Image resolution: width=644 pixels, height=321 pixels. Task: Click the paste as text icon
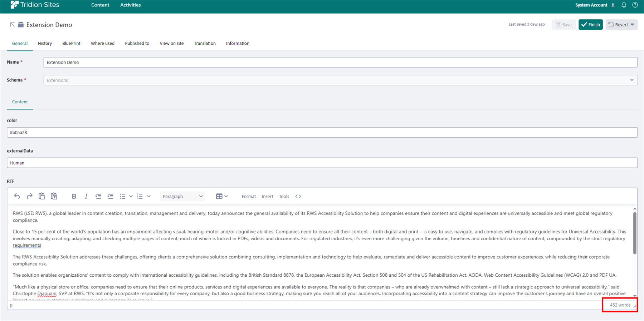(x=54, y=196)
